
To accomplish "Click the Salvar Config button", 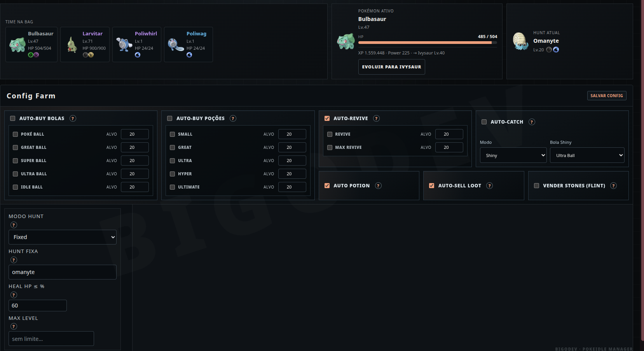I will [x=607, y=96].
